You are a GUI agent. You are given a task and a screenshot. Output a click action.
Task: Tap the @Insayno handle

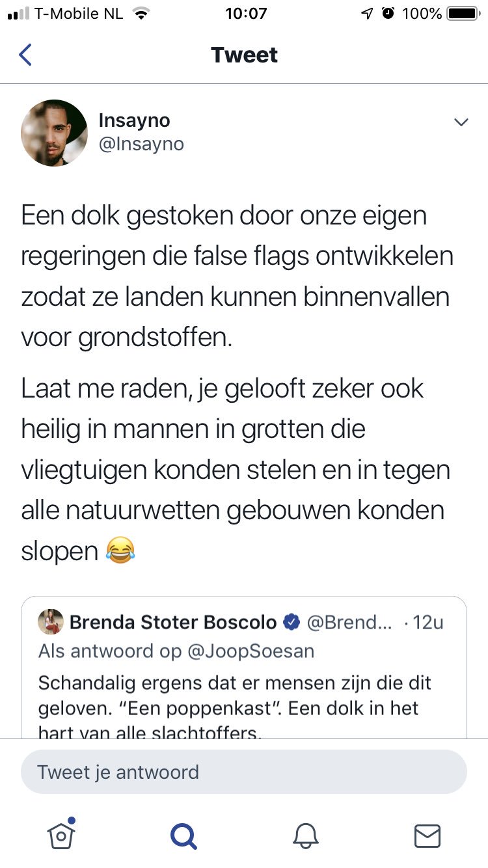(x=141, y=144)
